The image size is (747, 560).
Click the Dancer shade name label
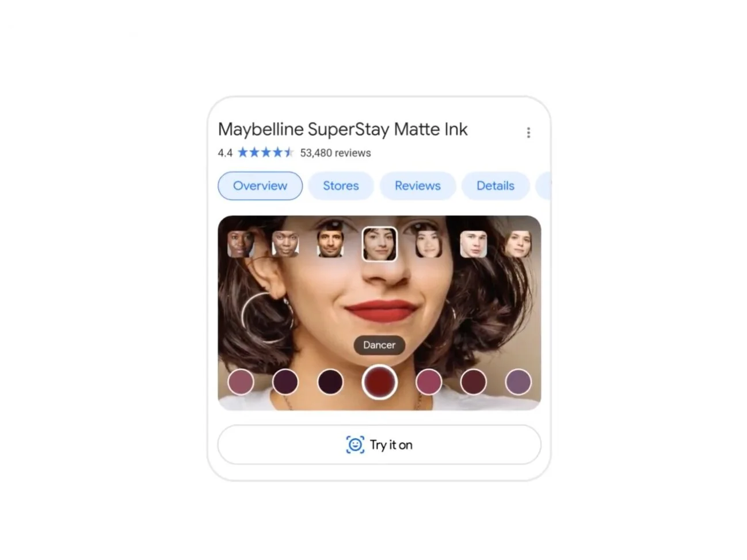click(379, 345)
